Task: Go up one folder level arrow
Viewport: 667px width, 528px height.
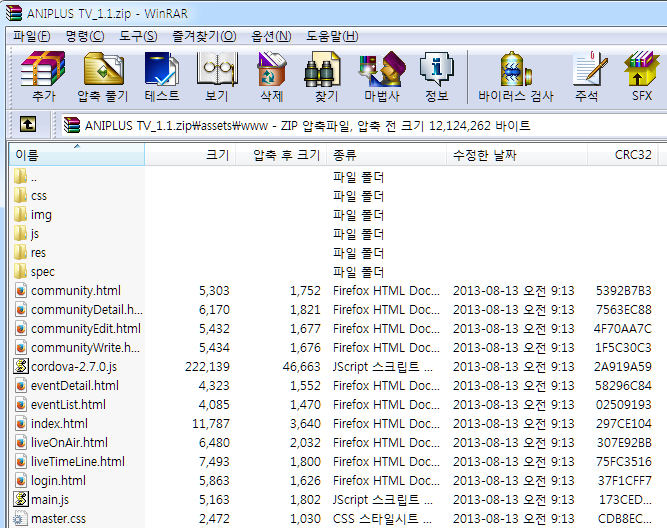Action: click(x=28, y=125)
